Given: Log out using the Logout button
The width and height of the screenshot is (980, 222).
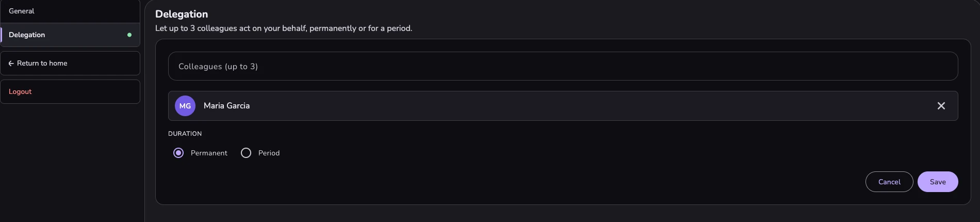Looking at the screenshot, I should coord(70,91).
